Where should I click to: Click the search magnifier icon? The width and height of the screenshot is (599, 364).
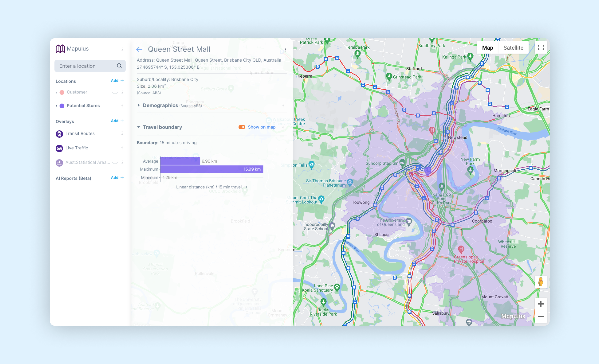point(119,66)
